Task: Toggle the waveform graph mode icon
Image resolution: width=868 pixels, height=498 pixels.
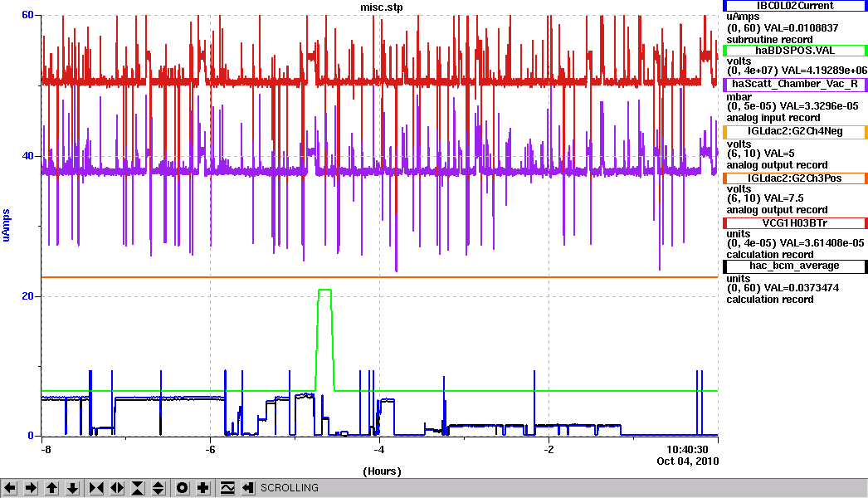Action: click(227, 488)
